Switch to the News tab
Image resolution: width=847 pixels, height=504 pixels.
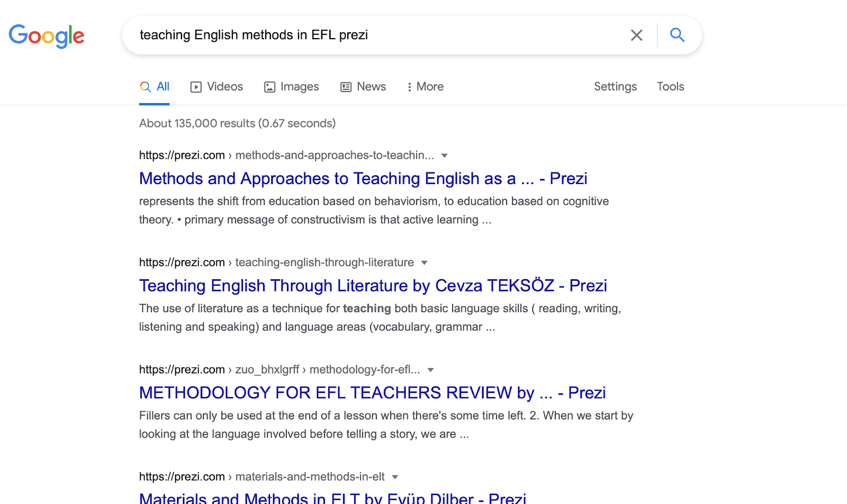pyautogui.click(x=363, y=87)
